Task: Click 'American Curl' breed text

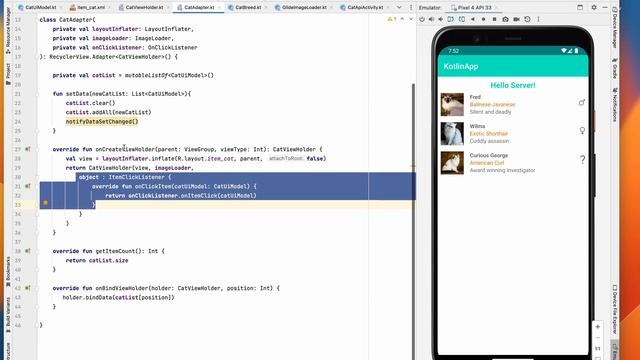Action: pyautogui.click(x=487, y=163)
